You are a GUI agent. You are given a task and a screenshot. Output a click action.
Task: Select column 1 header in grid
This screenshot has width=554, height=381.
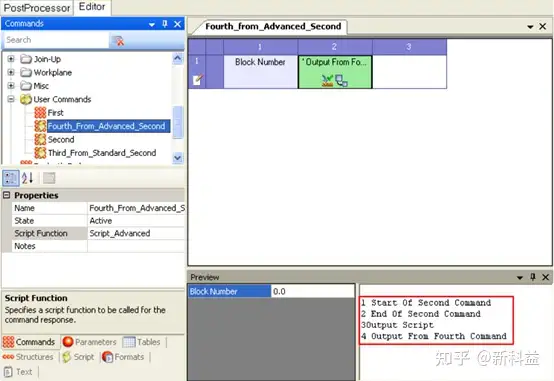(x=260, y=47)
